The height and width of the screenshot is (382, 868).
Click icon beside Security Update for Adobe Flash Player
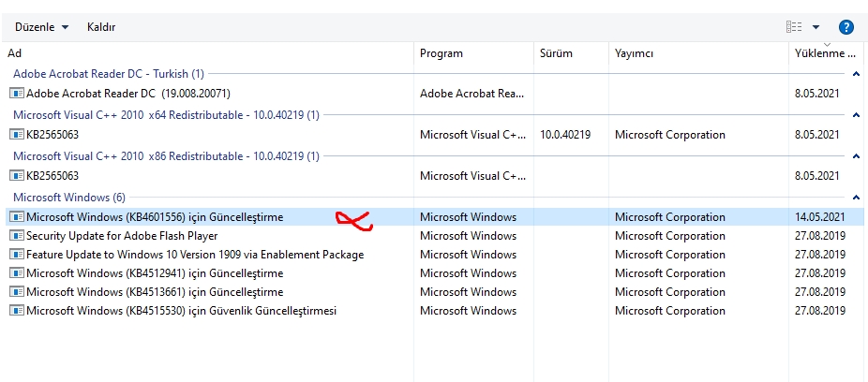point(16,236)
